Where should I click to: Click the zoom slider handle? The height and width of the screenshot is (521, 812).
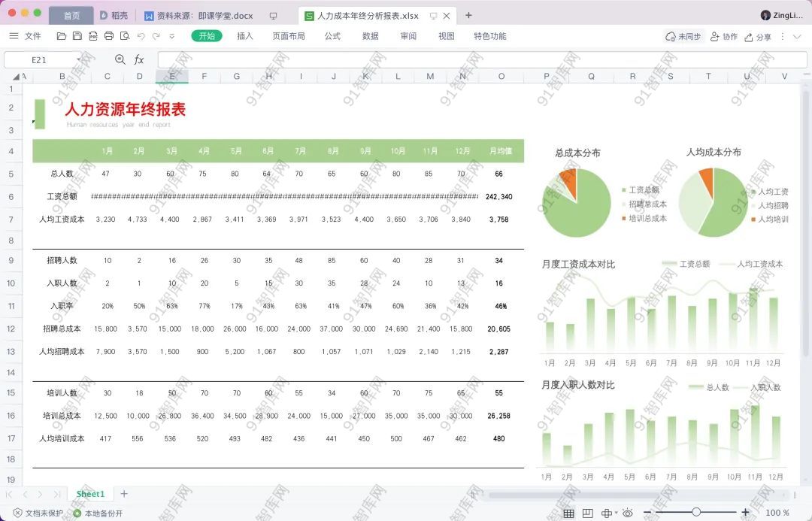tap(696, 513)
